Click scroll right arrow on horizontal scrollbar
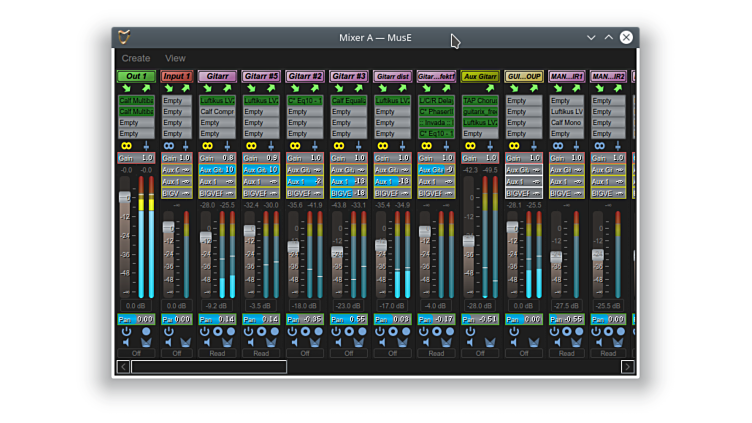 click(x=628, y=367)
